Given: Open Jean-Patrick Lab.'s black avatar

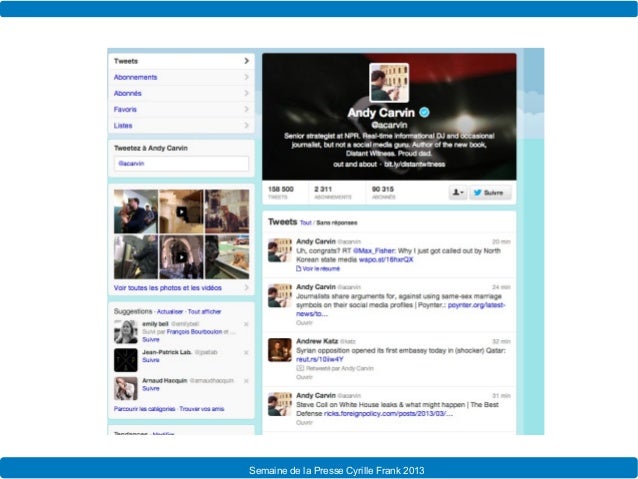Looking at the screenshot, I should (x=126, y=360).
